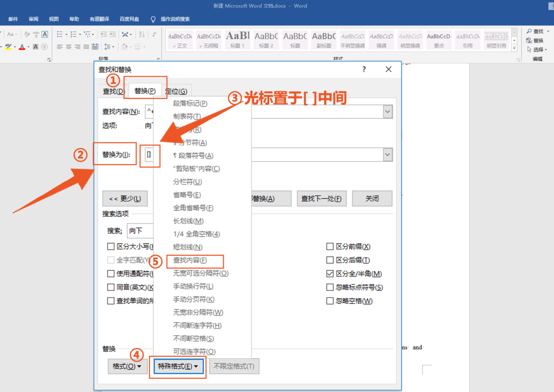Open the 搜索 direction dropdown
The image size is (554, 392).
140,231
